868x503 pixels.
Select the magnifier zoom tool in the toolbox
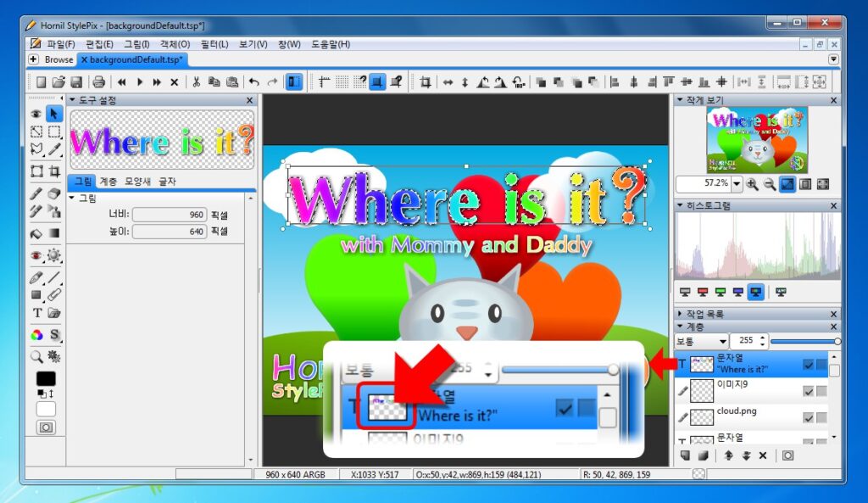[x=36, y=357]
